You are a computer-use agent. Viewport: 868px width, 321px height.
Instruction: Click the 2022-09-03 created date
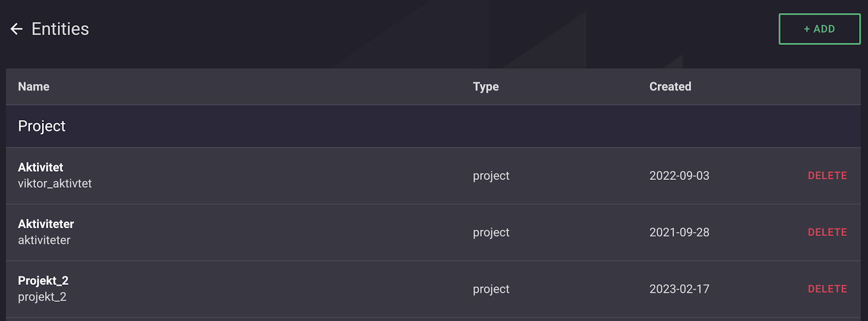coord(679,176)
